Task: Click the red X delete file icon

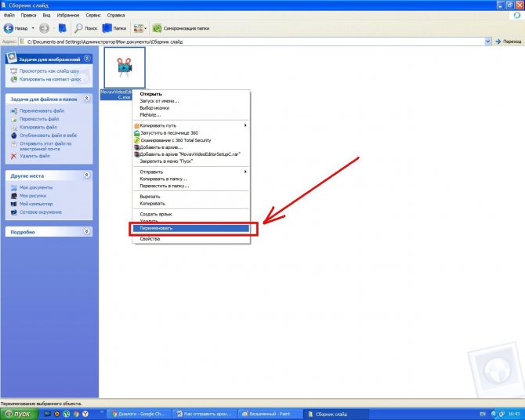Action: click(x=13, y=156)
